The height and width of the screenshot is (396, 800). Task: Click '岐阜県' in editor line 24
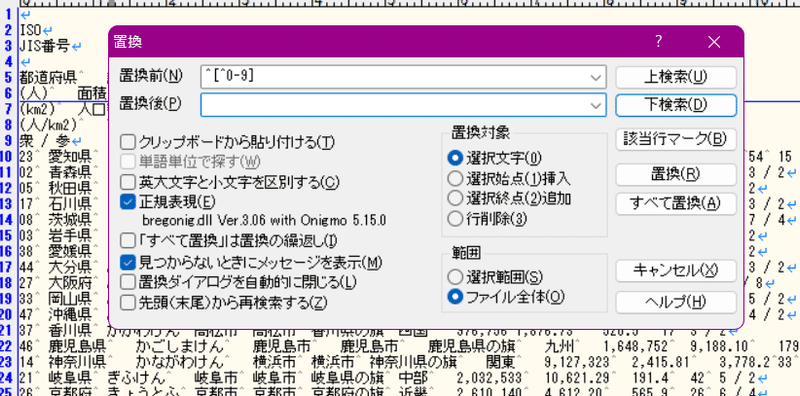(70, 379)
